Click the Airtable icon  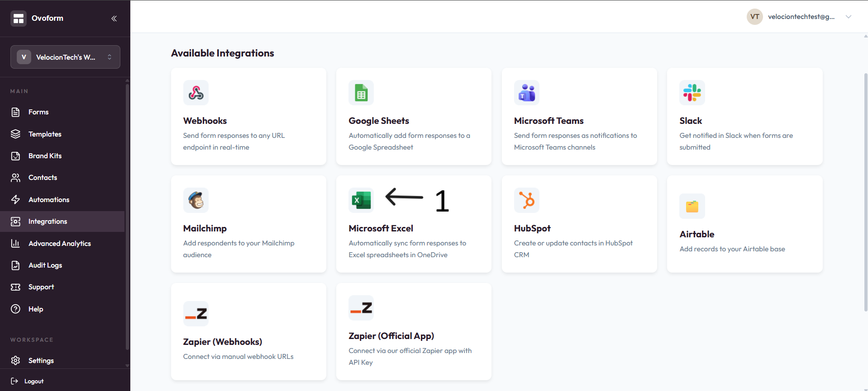click(x=692, y=206)
